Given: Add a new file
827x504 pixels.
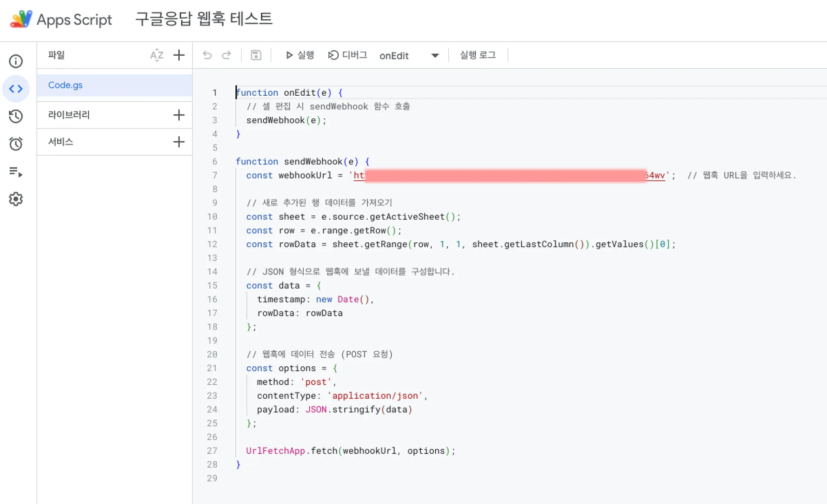Looking at the screenshot, I should coord(178,55).
